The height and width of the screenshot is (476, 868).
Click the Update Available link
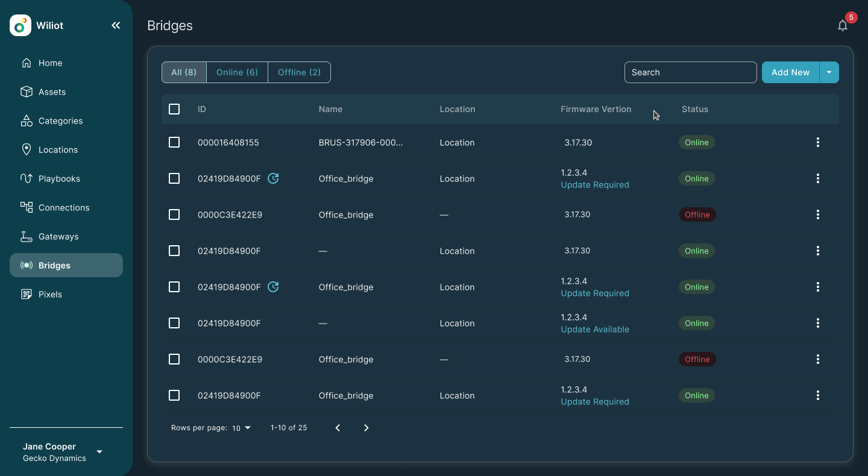595,330
